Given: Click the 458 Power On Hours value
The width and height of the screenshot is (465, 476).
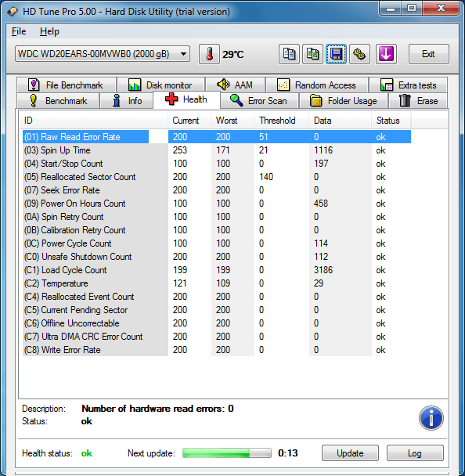Looking at the screenshot, I should (321, 204).
